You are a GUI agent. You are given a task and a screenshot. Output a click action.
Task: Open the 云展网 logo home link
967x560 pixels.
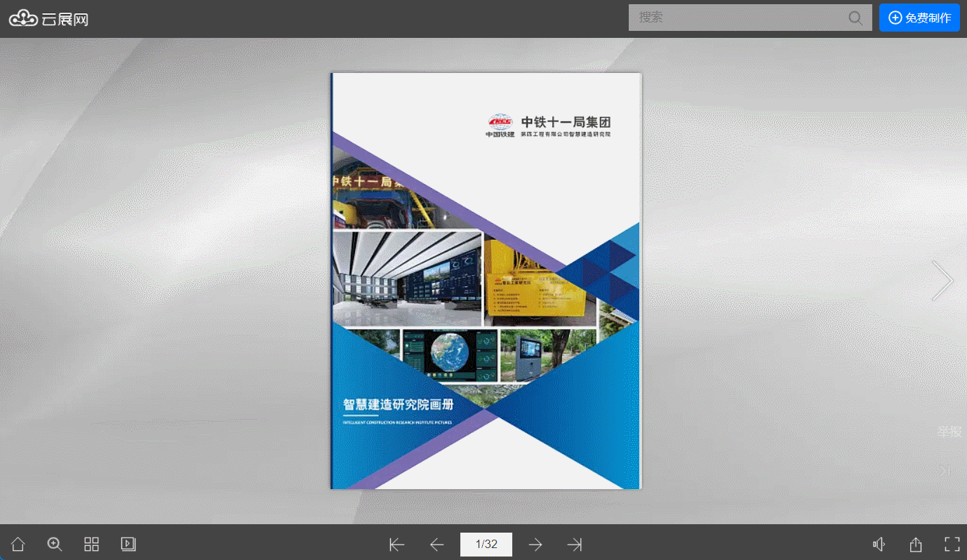click(48, 18)
